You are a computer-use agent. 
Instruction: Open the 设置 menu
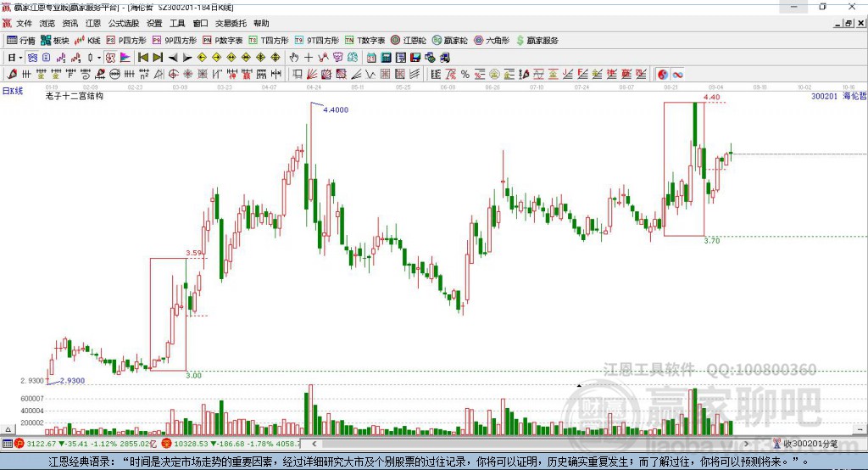154,23
